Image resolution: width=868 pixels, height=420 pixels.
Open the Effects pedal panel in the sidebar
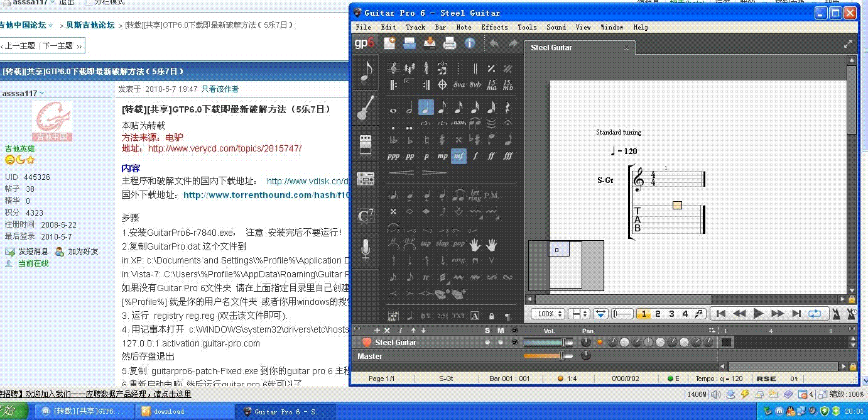click(366, 144)
